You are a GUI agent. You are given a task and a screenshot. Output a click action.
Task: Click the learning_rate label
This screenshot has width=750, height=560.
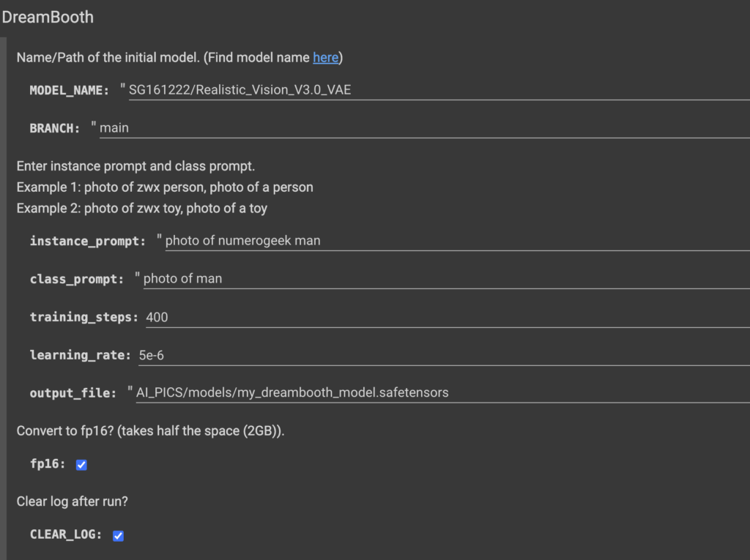pyautogui.click(x=80, y=355)
